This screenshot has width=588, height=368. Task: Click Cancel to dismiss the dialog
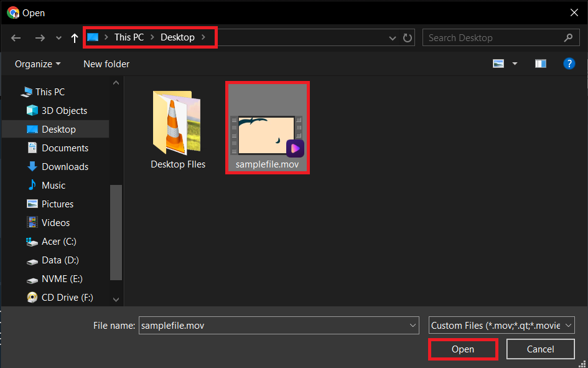coord(540,349)
